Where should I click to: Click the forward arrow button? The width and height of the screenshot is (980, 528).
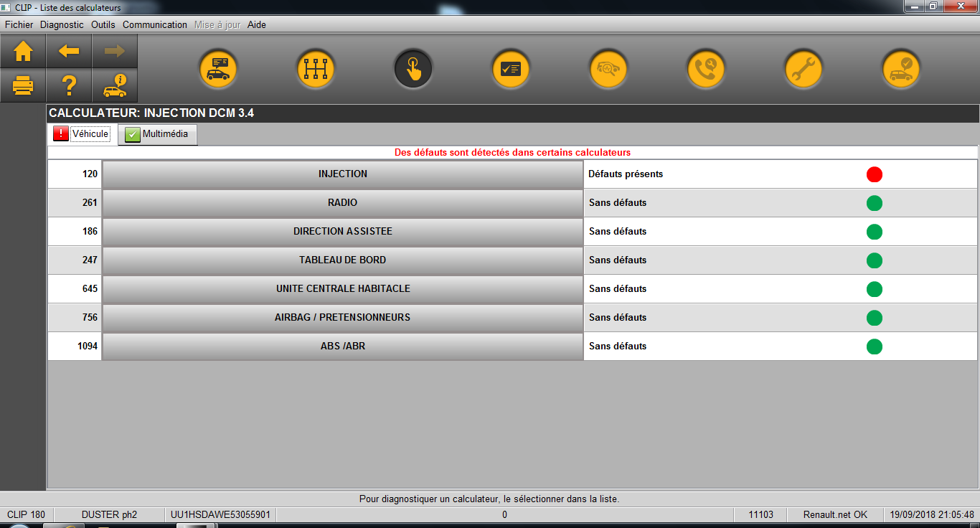[115, 51]
